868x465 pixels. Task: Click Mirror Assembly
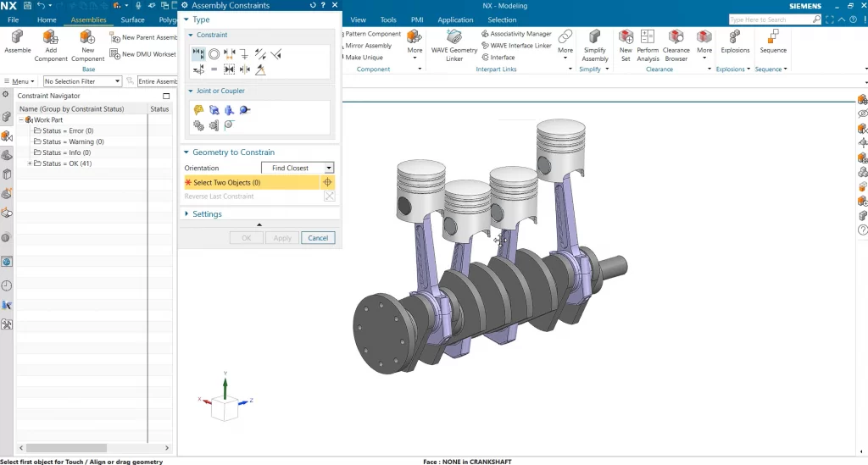click(368, 46)
